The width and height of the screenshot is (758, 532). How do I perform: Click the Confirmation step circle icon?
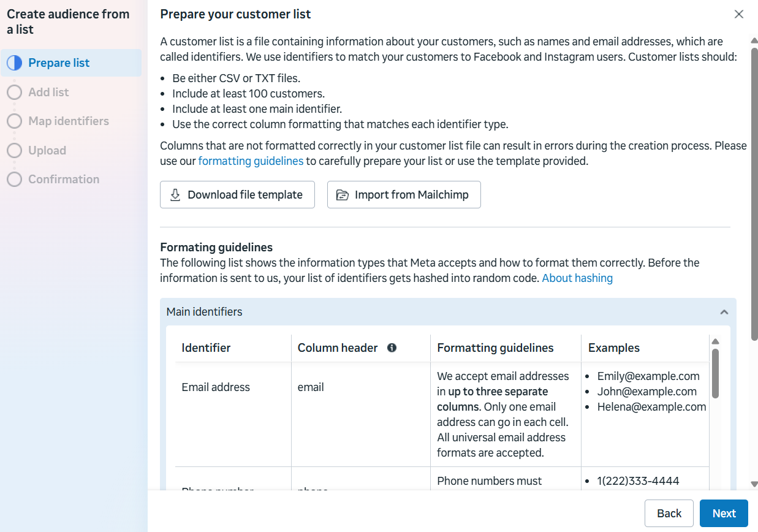15,180
